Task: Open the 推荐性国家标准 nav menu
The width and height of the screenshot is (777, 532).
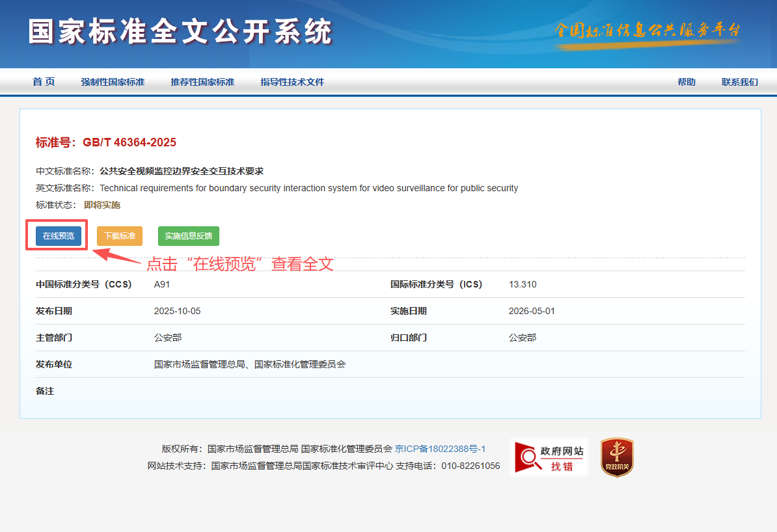Action: click(202, 82)
